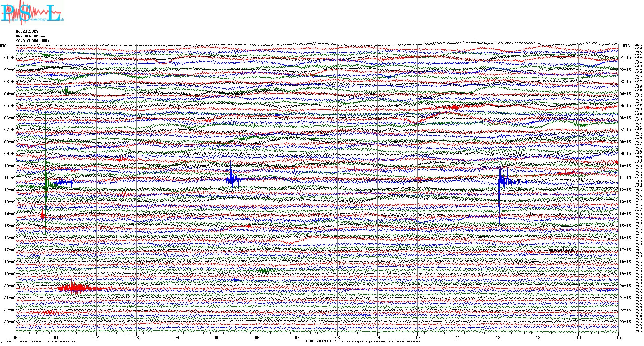Screen dimensions: 644x346
Task: Click the (ANO CHORA-HHN) station name text
Action: (33, 41)
